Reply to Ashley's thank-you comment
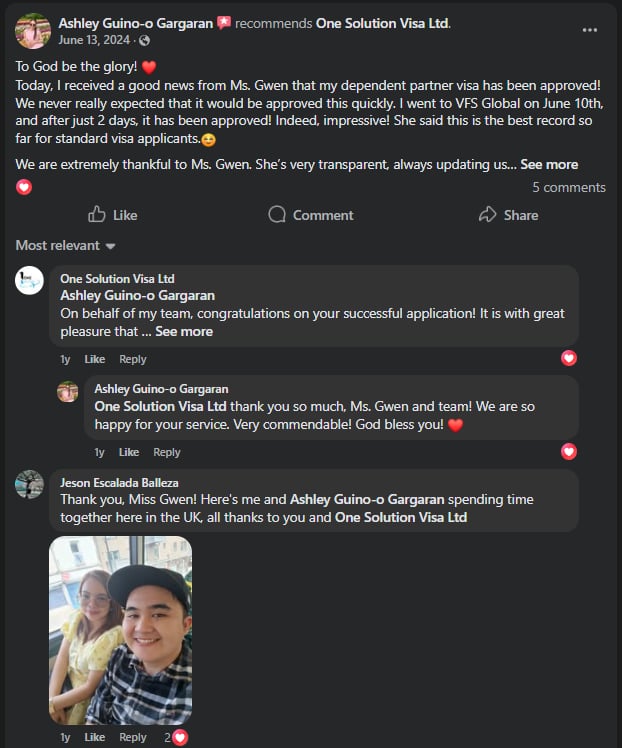This screenshot has width=622, height=748. [x=166, y=452]
